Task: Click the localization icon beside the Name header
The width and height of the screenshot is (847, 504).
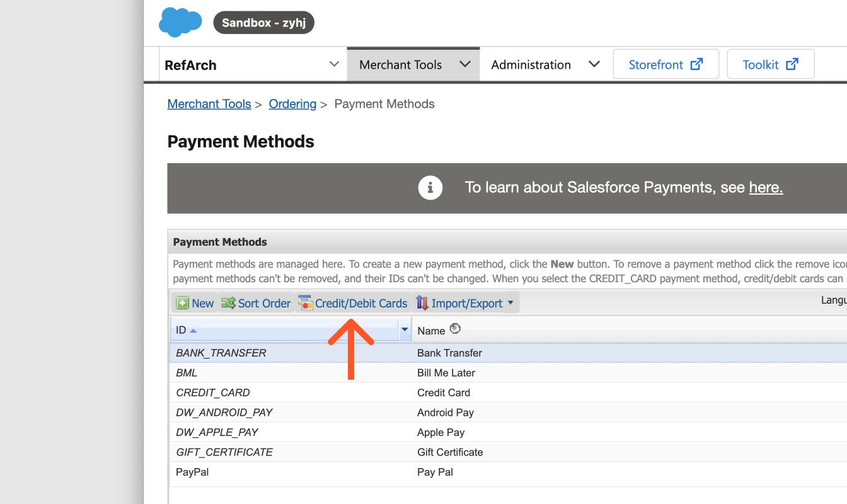Action: tap(455, 328)
